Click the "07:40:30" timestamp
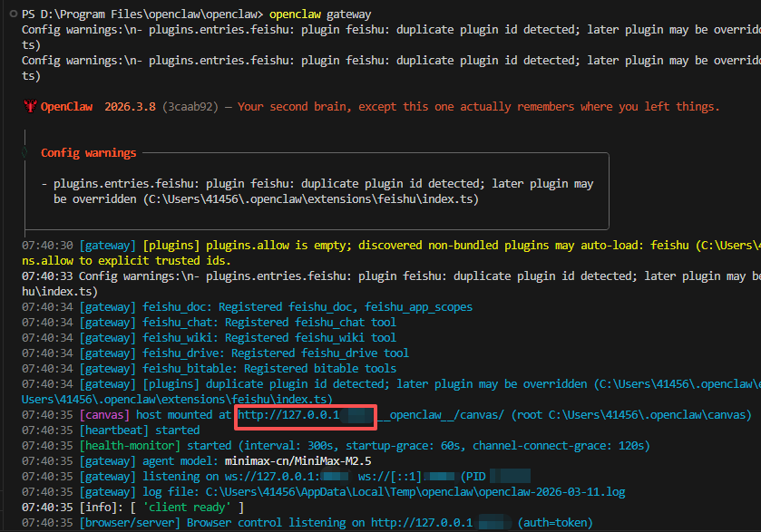The width and height of the screenshot is (761, 532). point(47,246)
